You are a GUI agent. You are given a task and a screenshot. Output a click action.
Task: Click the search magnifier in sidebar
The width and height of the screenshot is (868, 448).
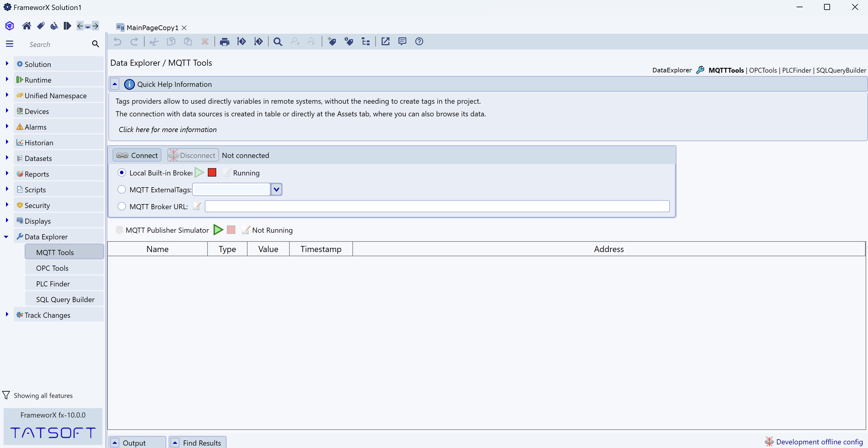[x=95, y=44]
